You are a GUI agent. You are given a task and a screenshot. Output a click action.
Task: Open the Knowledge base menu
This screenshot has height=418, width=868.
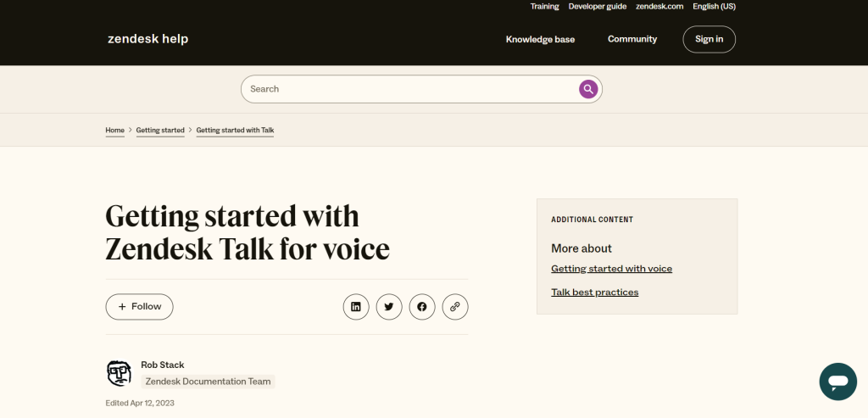click(x=540, y=39)
